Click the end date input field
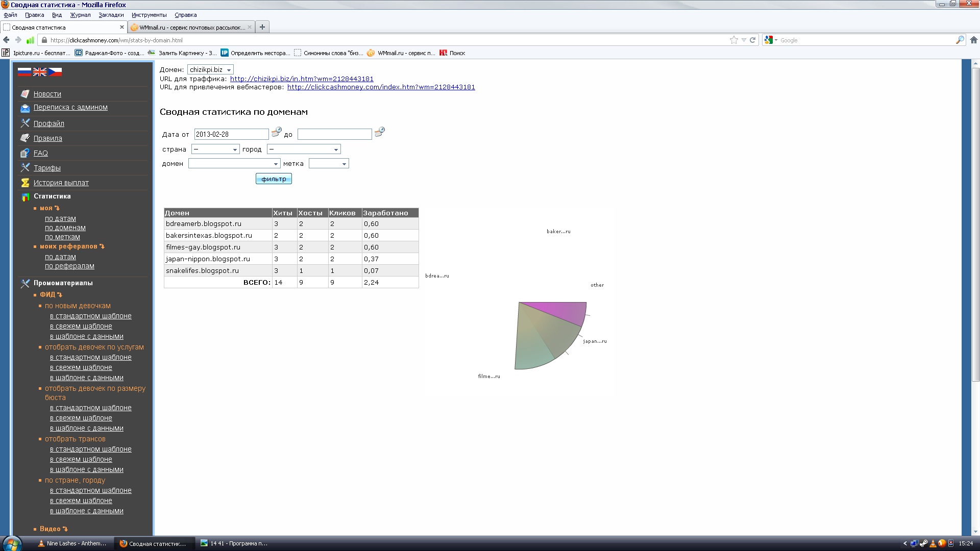Viewport: 980px width, 551px height. tap(334, 134)
